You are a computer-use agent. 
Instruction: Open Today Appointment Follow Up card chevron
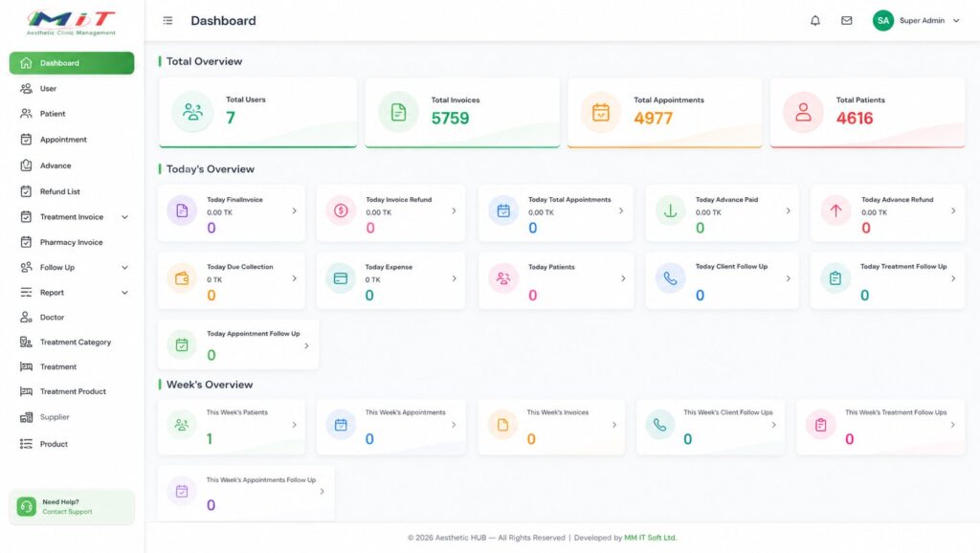tap(306, 345)
